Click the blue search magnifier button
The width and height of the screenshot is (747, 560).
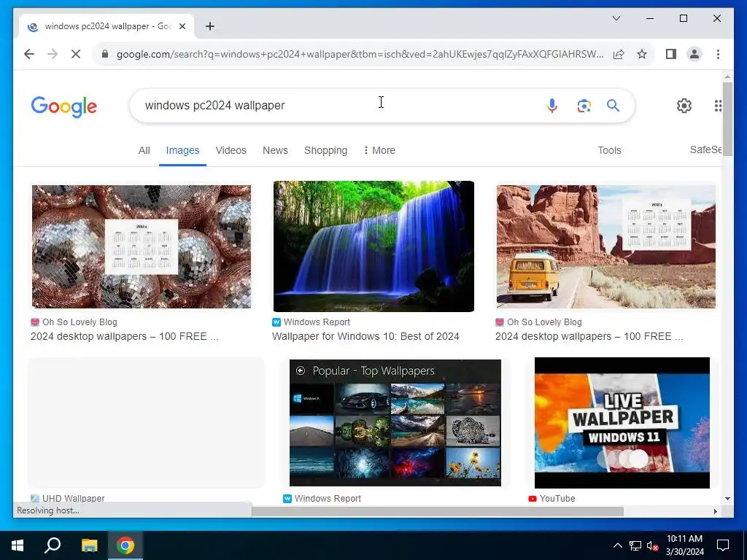613,105
